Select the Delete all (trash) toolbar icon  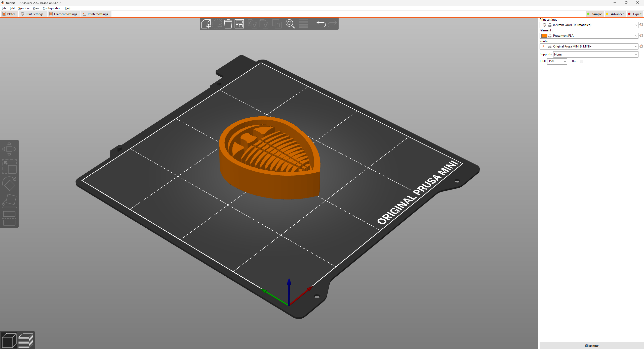click(228, 24)
